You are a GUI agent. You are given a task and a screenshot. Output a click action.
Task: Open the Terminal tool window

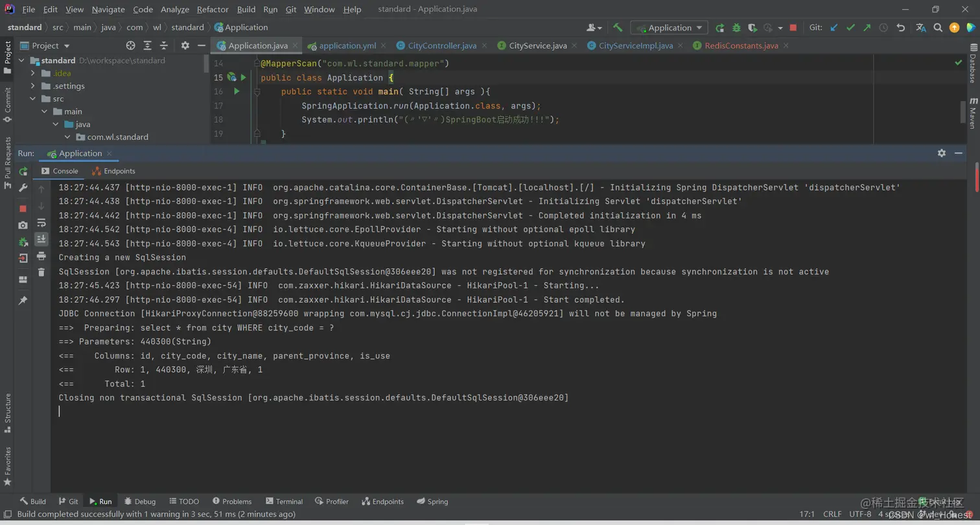point(284,502)
